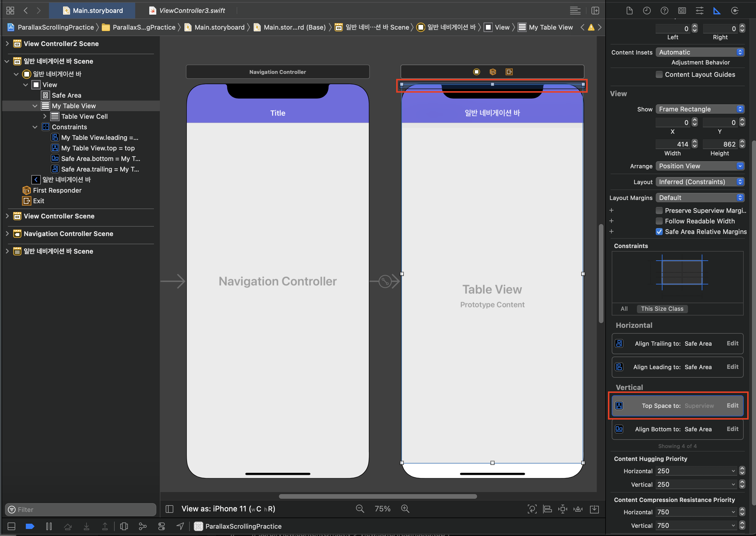Viewport: 756px width, 536px height.
Task: Open the Connections inspector icon
Action: coord(735,11)
